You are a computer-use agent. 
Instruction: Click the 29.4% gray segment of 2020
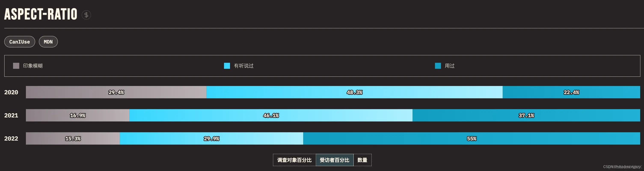coord(116,92)
